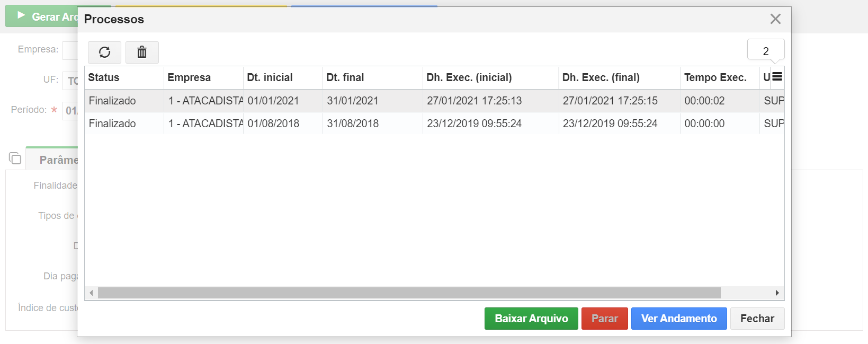Click the Fechar button
Image resolution: width=868 pixels, height=344 pixels.
757,319
